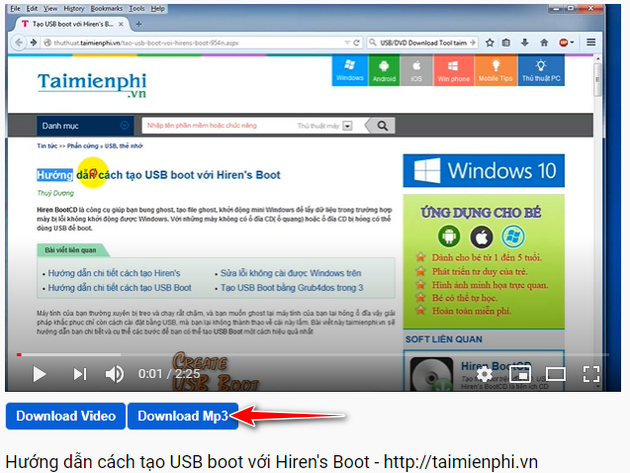This screenshot has width=630, height=473.
Task: Open Firefox hamburger menu
Action: click(591, 42)
